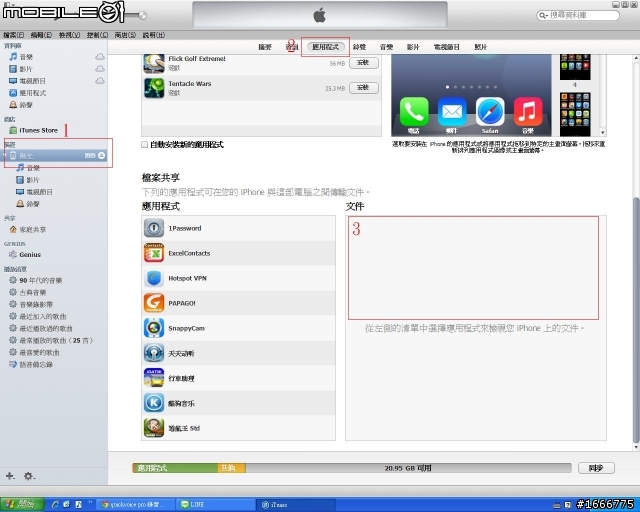Enable the 自動安裝新的應用程式 checkbox
640x512 pixels.
[144, 145]
